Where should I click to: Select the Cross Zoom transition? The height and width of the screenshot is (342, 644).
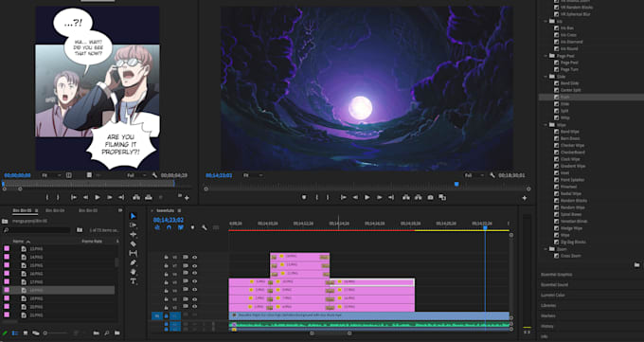(x=571, y=256)
